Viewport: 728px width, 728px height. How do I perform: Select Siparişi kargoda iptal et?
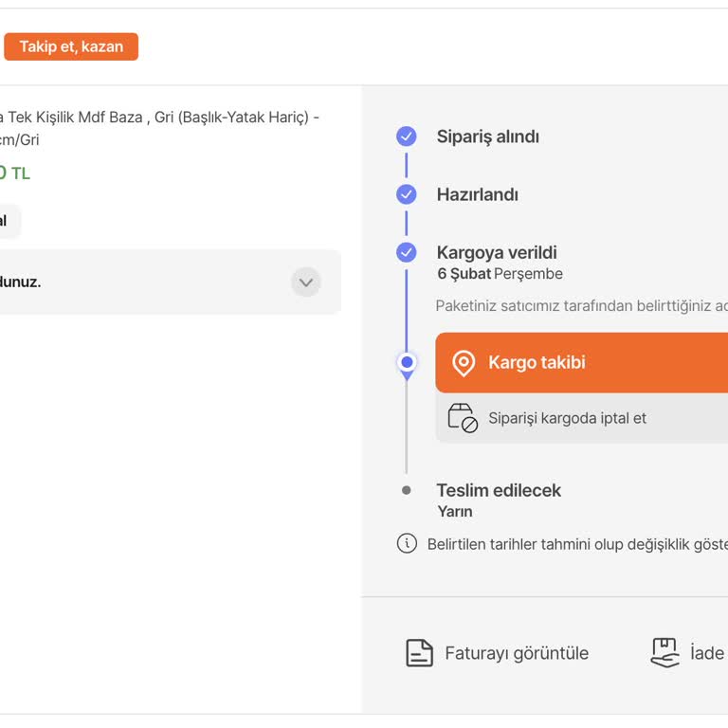coord(567,418)
